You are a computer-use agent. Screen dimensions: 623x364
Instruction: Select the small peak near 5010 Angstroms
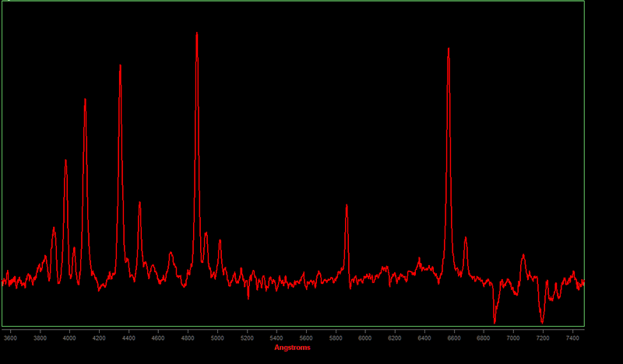point(220,240)
